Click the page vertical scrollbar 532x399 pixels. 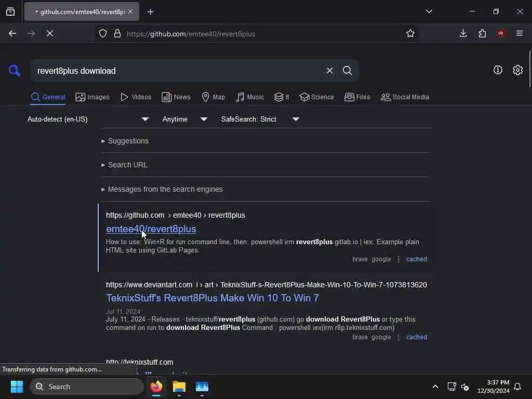click(529, 69)
